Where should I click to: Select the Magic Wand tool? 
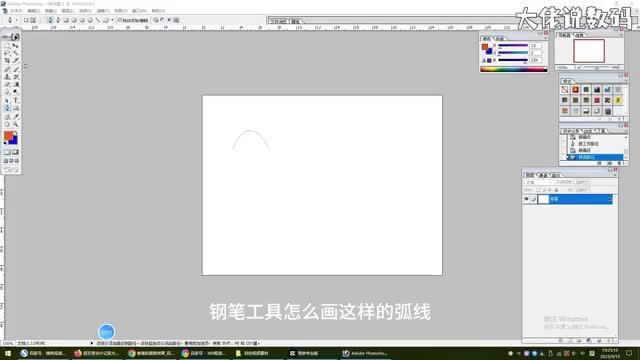point(16,53)
